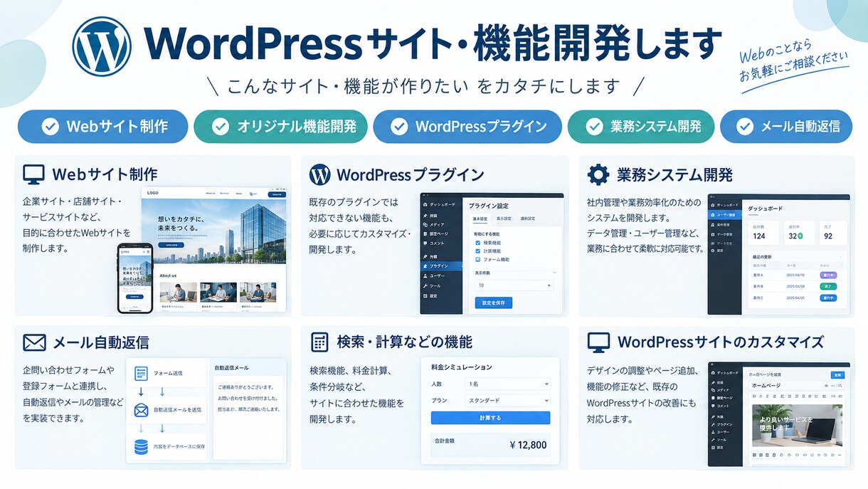
Task: Click the フォーム送信 document icon
Action: pyautogui.click(x=141, y=373)
